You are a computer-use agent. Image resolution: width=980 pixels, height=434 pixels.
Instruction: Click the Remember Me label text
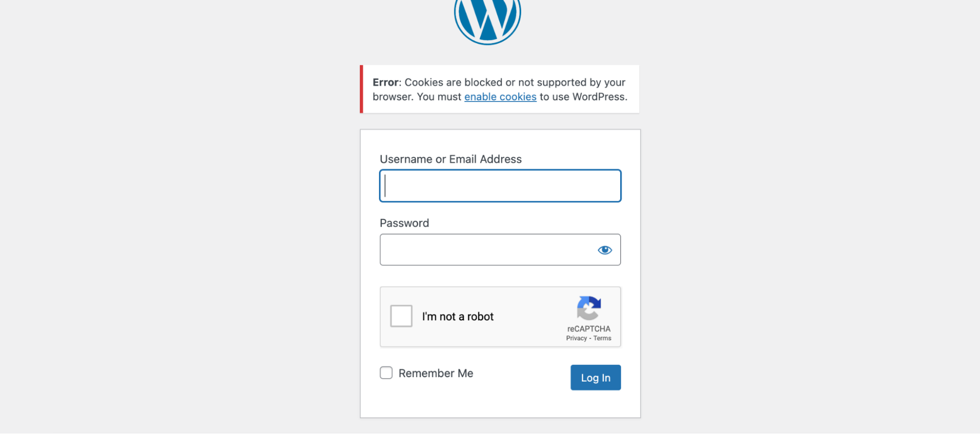coord(436,373)
